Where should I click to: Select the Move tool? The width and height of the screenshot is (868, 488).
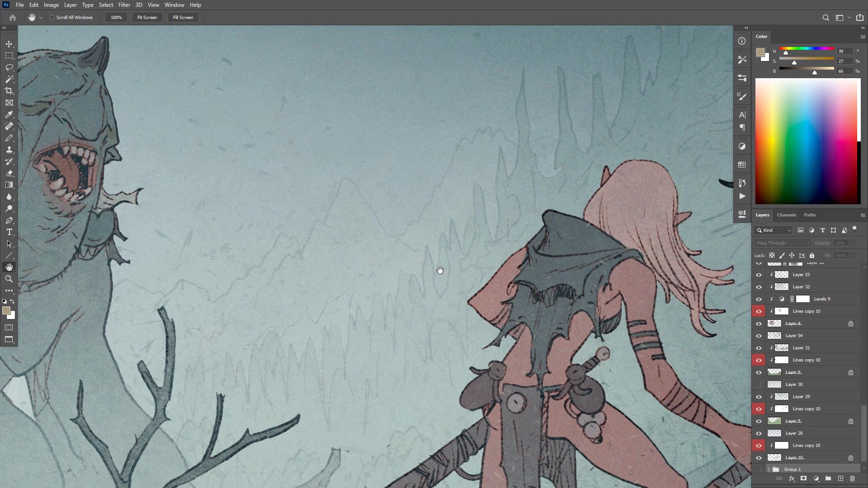point(9,44)
